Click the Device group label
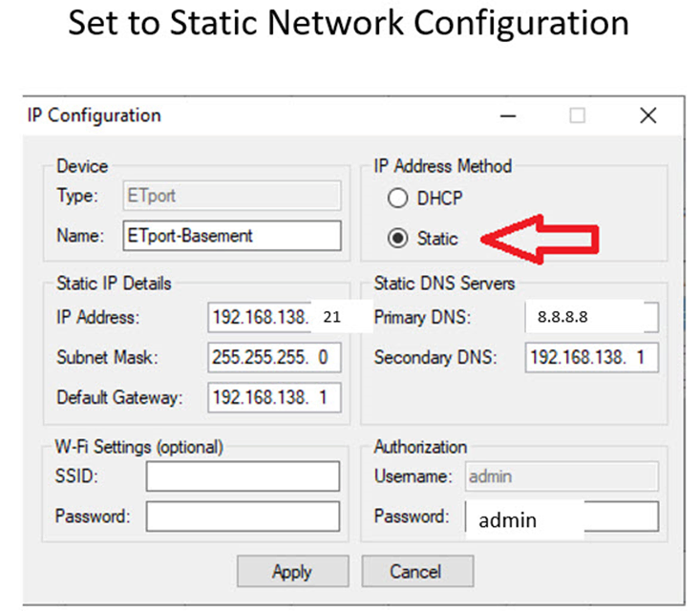The image size is (700, 612). pos(82,166)
